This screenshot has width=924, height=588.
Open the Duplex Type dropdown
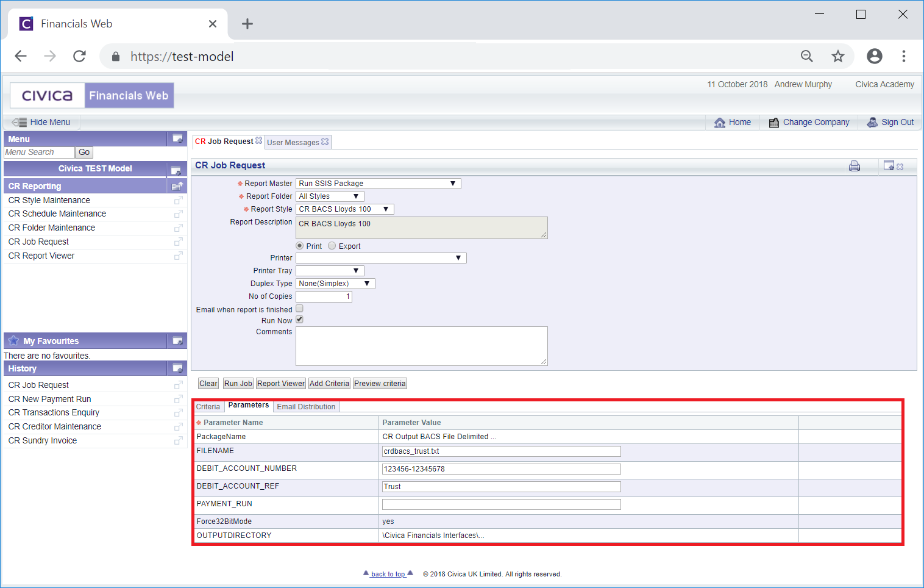point(335,284)
